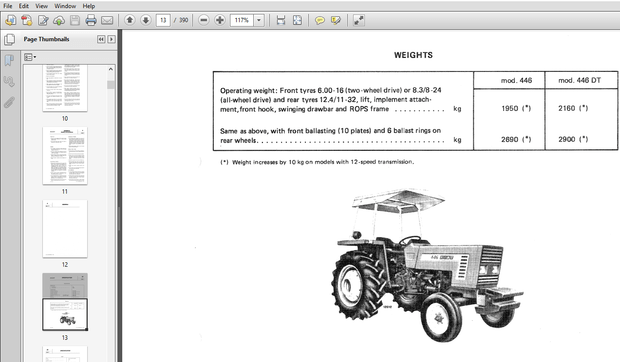Click the thumbnail panel scroll up arrow
This screenshot has height=362, width=620.
[111, 69]
